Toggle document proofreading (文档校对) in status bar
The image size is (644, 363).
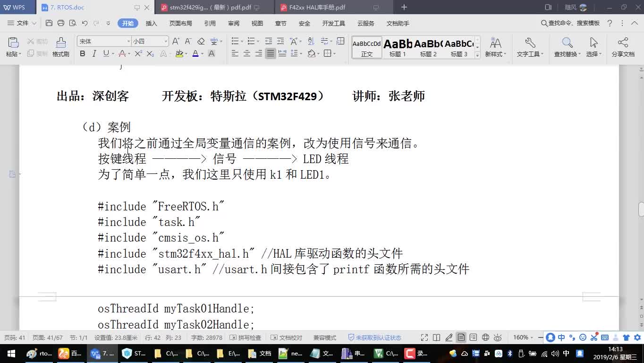tap(287, 337)
